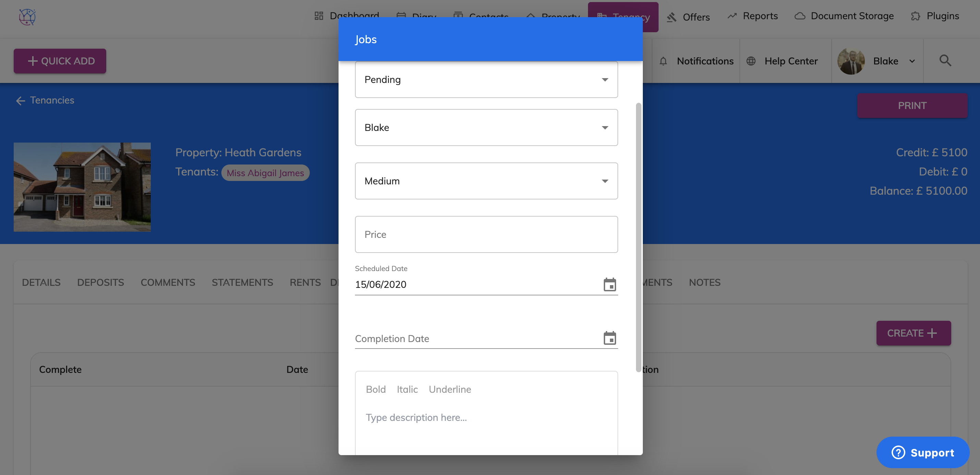Viewport: 980px width, 475px height.
Task: Click the app logo icon
Action: click(x=27, y=17)
